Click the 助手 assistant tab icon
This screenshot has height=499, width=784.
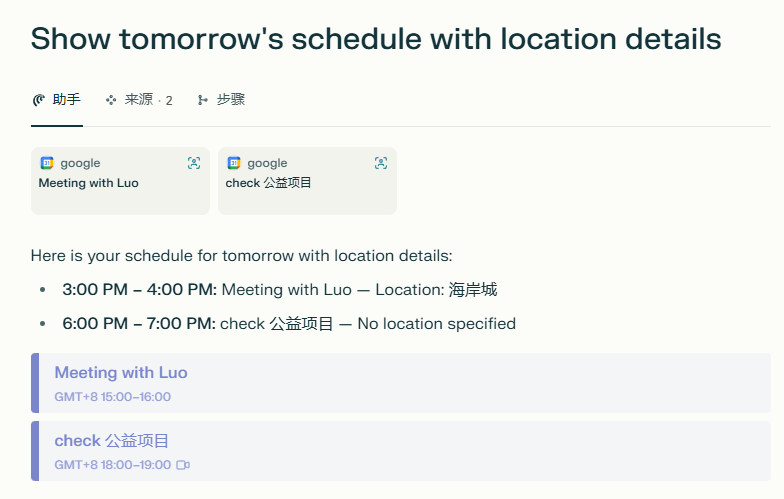click(x=39, y=100)
